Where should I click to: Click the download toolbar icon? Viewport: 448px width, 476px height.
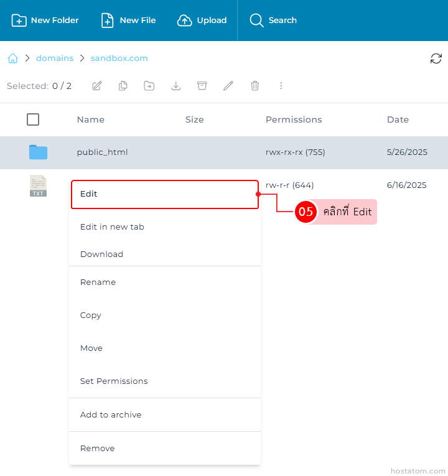pyautogui.click(x=176, y=86)
